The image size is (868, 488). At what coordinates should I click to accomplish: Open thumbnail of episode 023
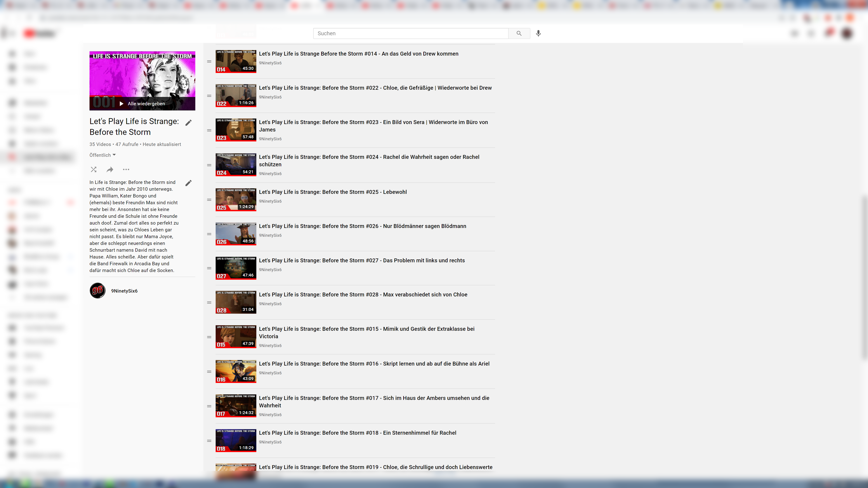coord(236,130)
